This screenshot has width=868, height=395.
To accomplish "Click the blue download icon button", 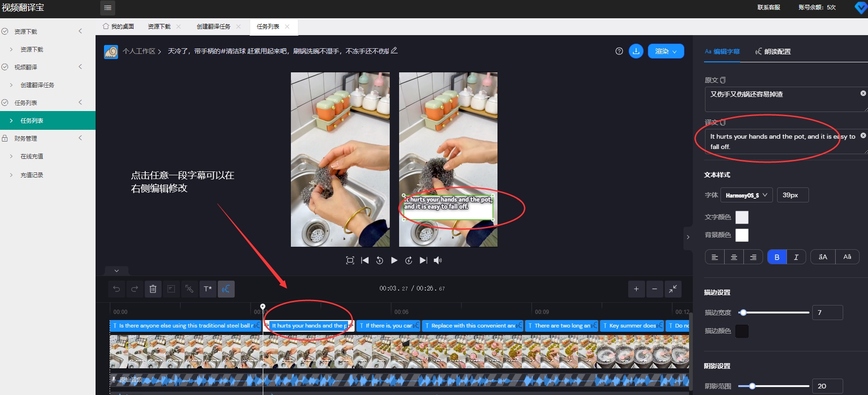I will tap(636, 51).
